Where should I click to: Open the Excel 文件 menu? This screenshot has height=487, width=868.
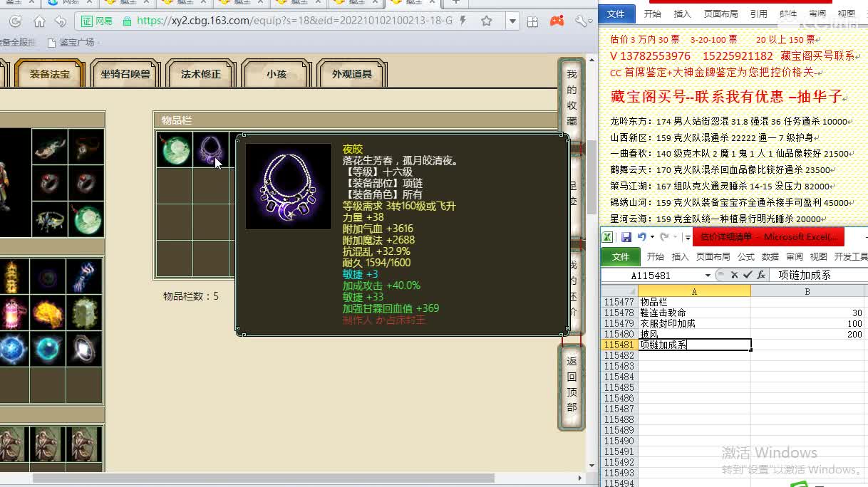pos(621,256)
